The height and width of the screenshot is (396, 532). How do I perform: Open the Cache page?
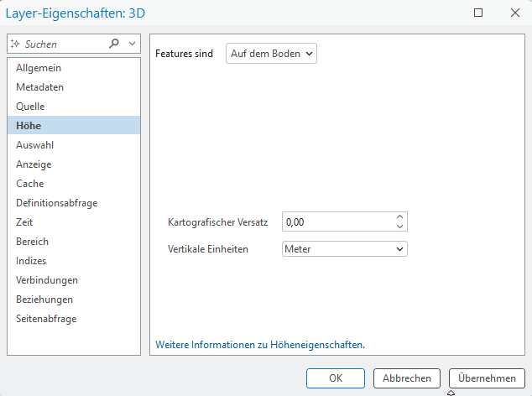point(74,184)
